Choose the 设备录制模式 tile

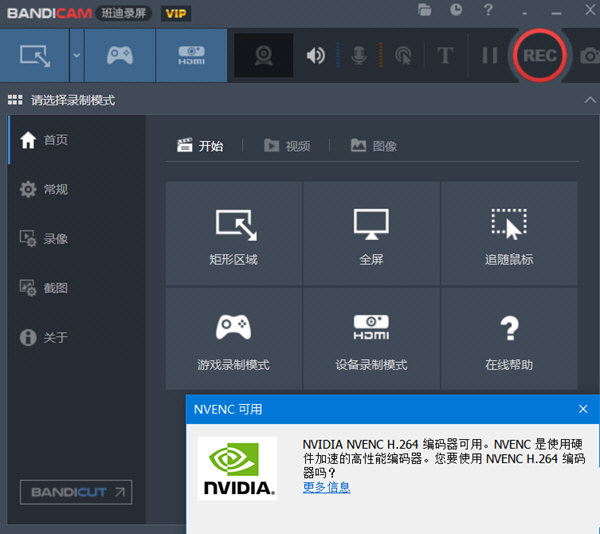pos(371,339)
